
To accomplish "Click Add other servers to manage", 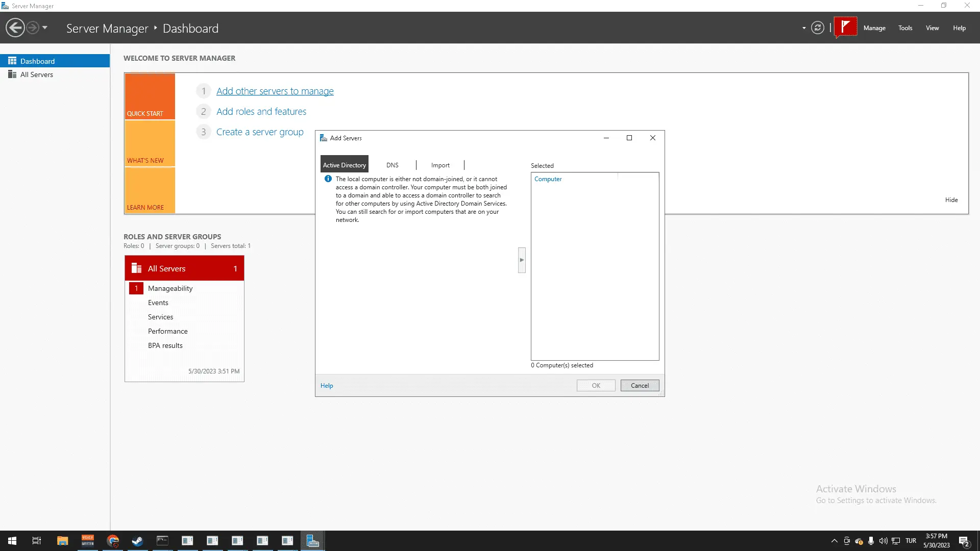I will [275, 91].
